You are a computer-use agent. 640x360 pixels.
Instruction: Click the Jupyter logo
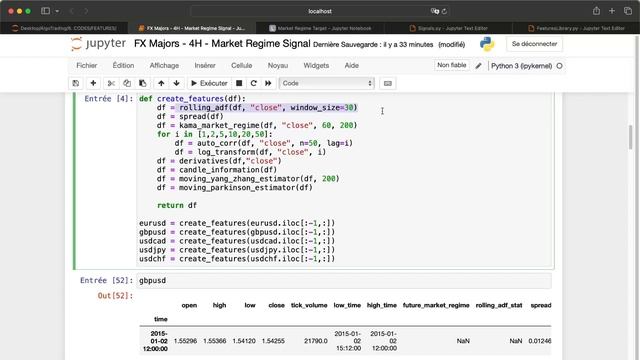coord(98,44)
